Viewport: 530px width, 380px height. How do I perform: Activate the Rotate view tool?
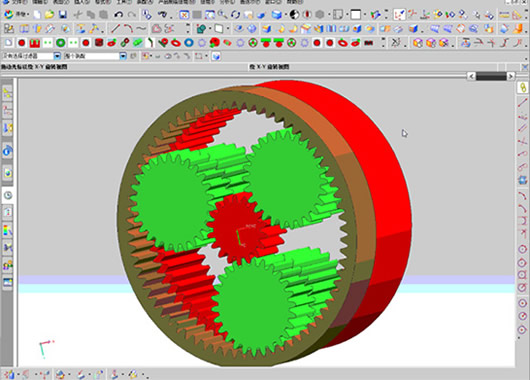point(235,15)
